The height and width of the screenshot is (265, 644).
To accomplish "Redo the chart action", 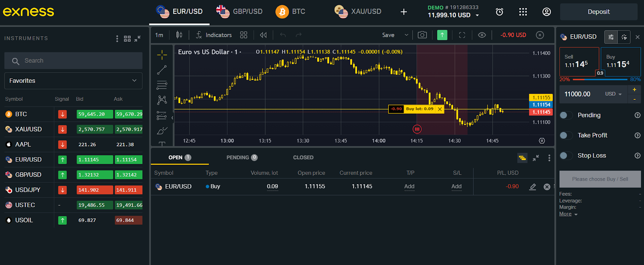I will (x=299, y=35).
